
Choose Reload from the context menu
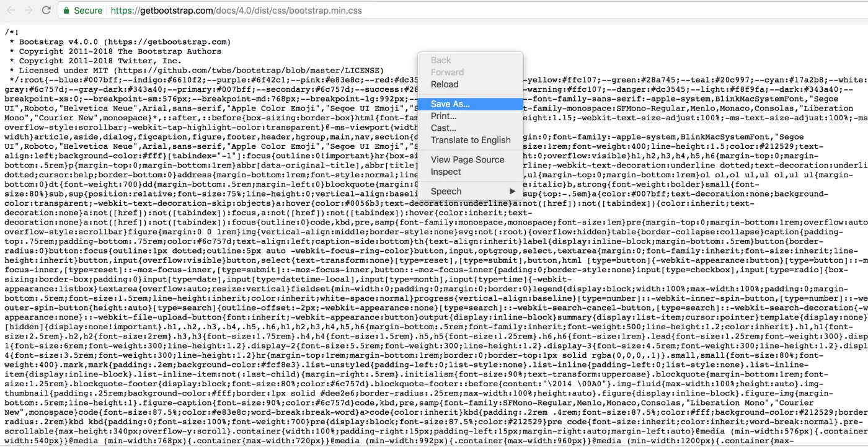tap(471, 84)
